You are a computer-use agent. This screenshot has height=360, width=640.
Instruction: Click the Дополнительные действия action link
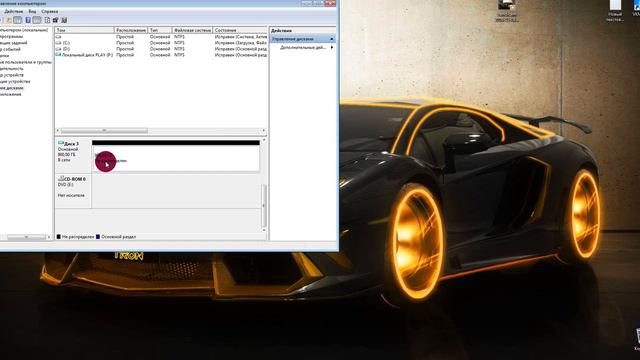(x=303, y=47)
